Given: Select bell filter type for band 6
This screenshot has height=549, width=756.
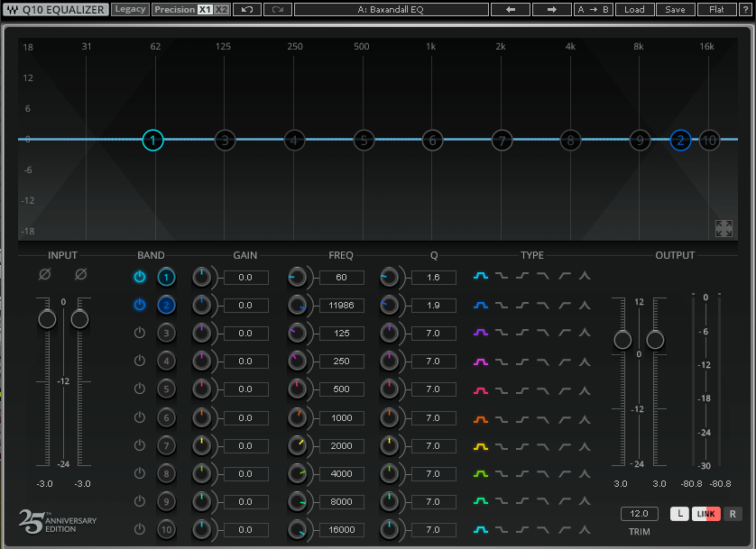Looking at the screenshot, I should pyautogui.click(x=481, y=419).
